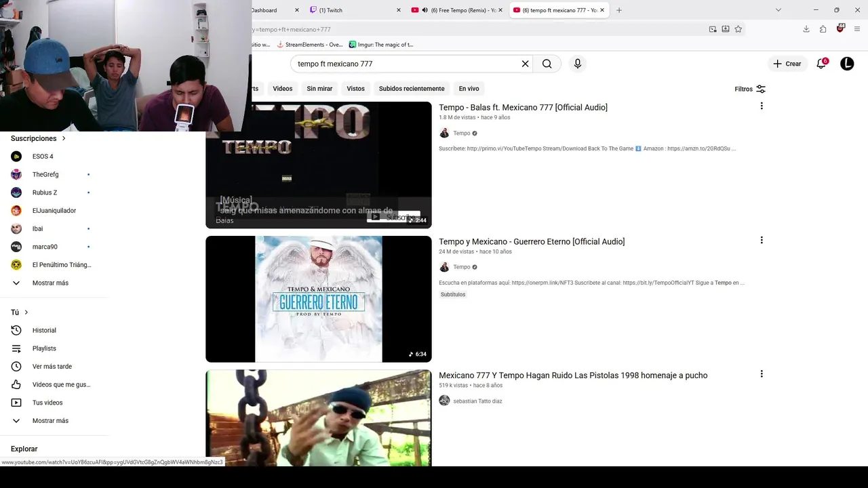Click the Explorar section heading
868x488 pixels.
coord(24,449)
